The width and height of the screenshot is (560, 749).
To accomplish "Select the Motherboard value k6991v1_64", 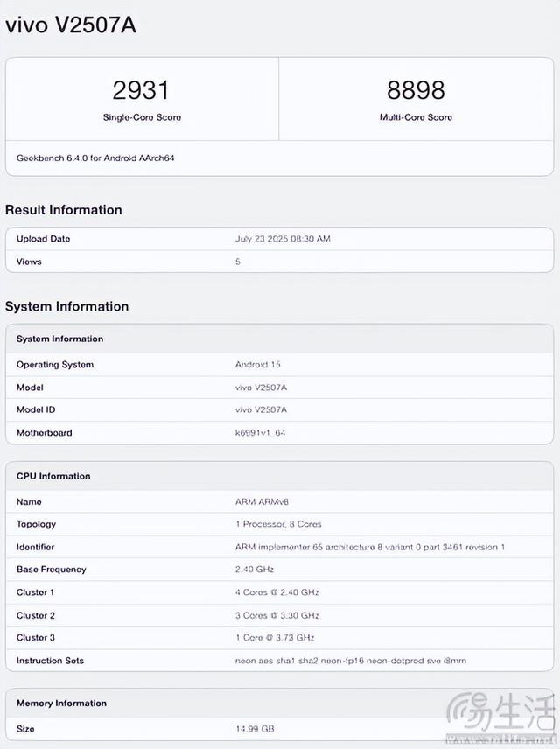I will (x=261, y=433).
